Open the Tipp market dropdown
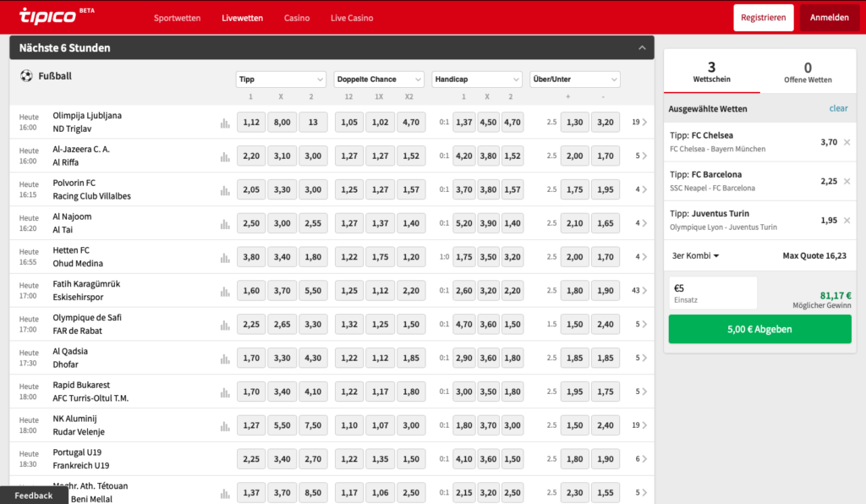The image size is (866, 504). click(x=281, y=79)
